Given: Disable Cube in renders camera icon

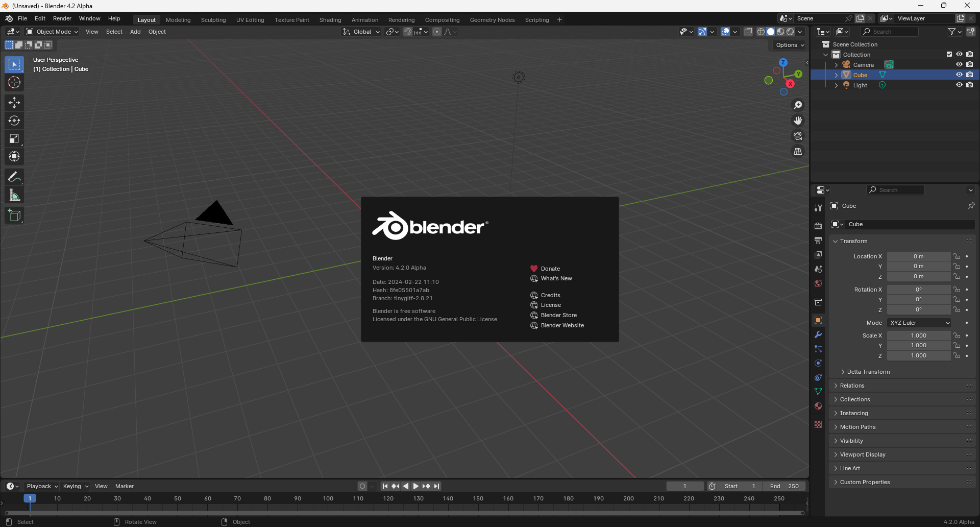Looking at the screenshot, I should [x=969, y=75].
